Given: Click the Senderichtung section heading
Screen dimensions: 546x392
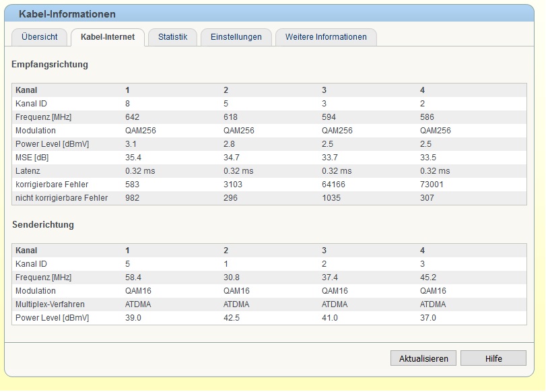Looking at the screenshot, I should tap(42, 224).
